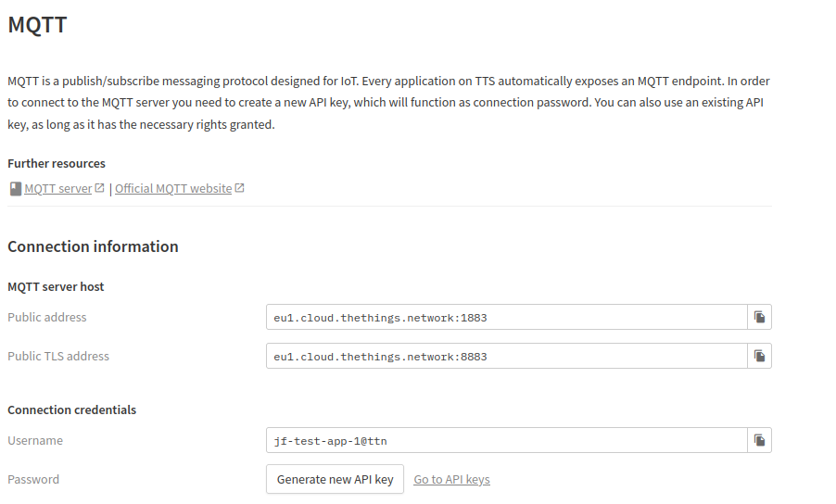Click the book icon beside MQTT server
The height and width of the screenshot is (504, 836).
16,189
